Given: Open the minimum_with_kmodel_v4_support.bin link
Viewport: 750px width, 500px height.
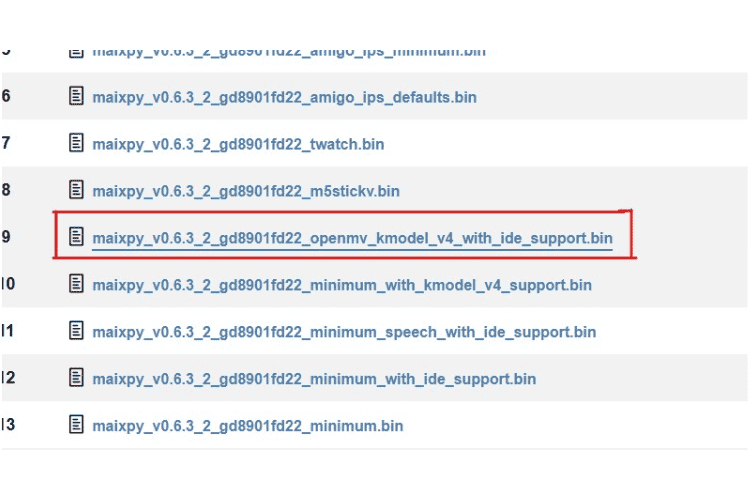Looking at the screenshot, I should point(342,285).
